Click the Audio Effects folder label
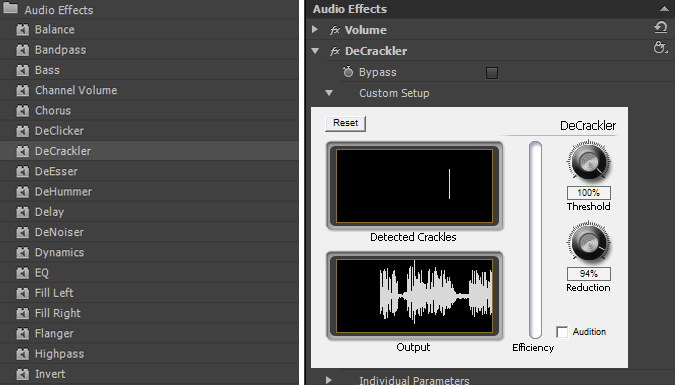 (59, 10)
